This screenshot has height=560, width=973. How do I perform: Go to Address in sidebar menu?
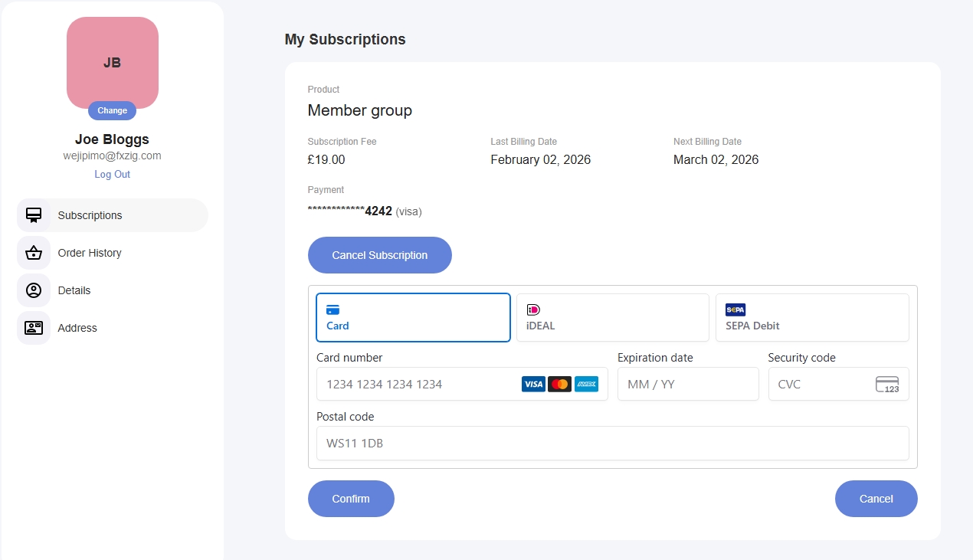pyautogui.click(x=77, y=328)
